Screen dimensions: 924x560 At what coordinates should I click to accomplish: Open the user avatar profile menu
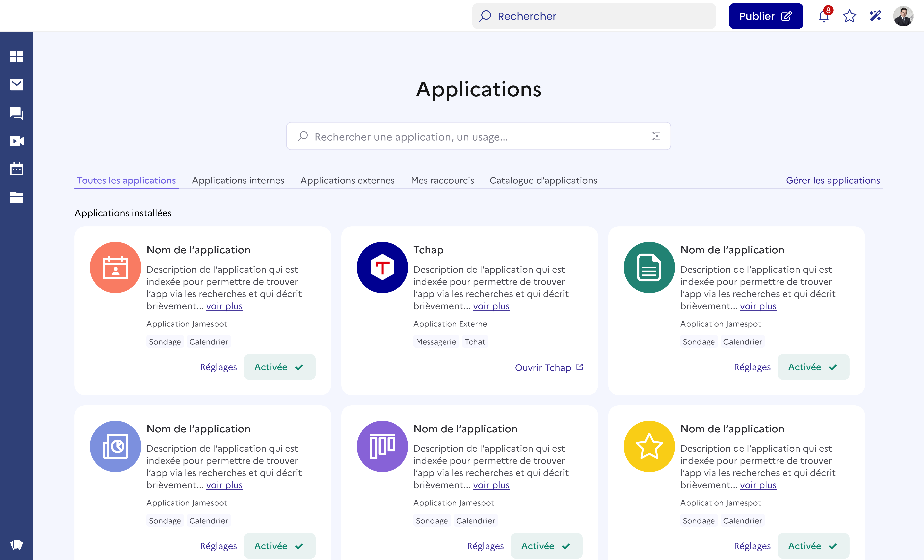[x=903, y=16]
